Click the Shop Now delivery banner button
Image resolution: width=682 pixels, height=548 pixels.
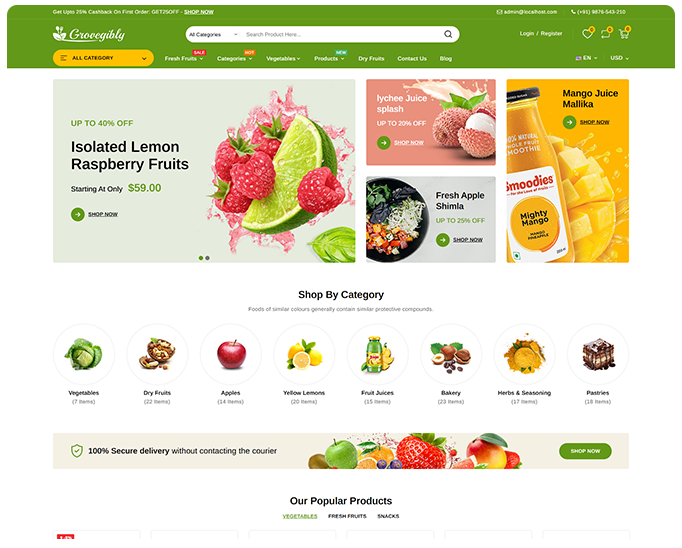click(585, 451)
